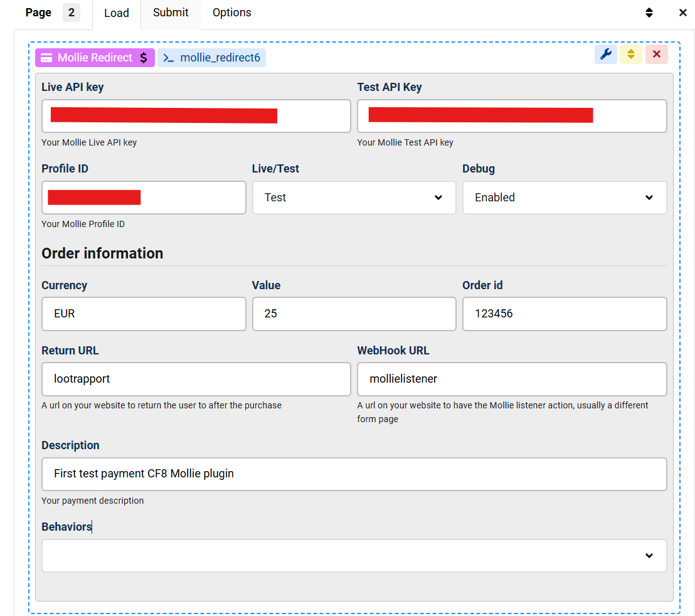This screenshot has height=616, width=695.
Task: Open the Debug dropdown
Action: (x=564, y=198)
